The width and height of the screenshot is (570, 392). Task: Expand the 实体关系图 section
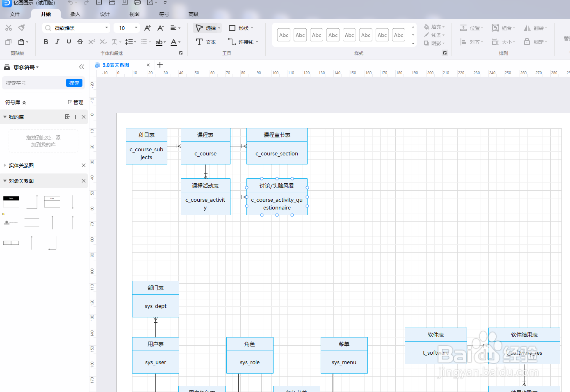coord(5,165)
